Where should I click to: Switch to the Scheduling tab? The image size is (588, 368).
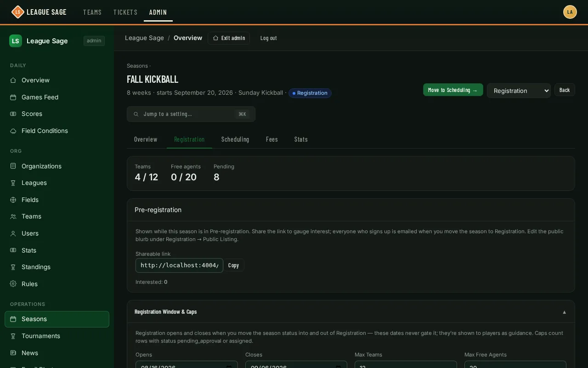[x=235, y=139]
